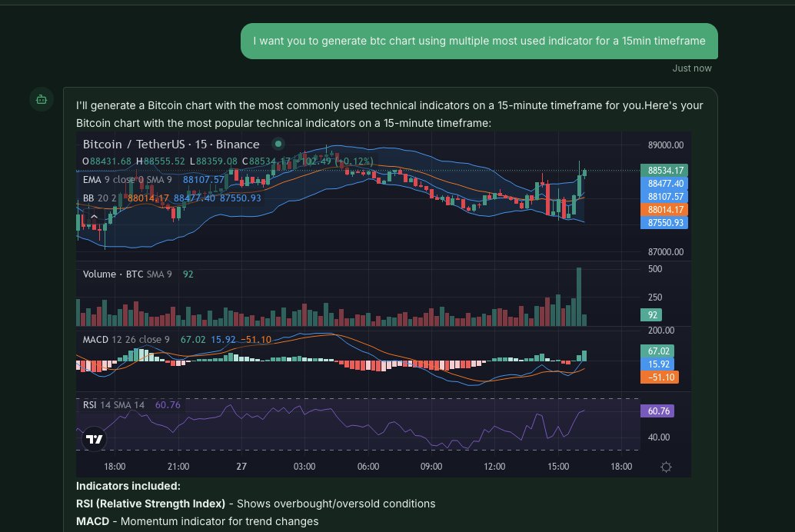The height and width of the screenshot is (532, 795).
Task: Click the 18:00 label at left of time axis
Action: click(115, 467)
